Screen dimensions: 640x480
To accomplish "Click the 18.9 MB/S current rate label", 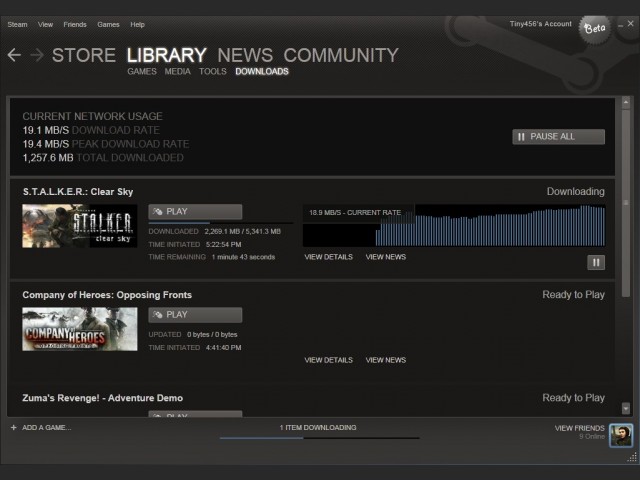I will (x=355, y=213).
